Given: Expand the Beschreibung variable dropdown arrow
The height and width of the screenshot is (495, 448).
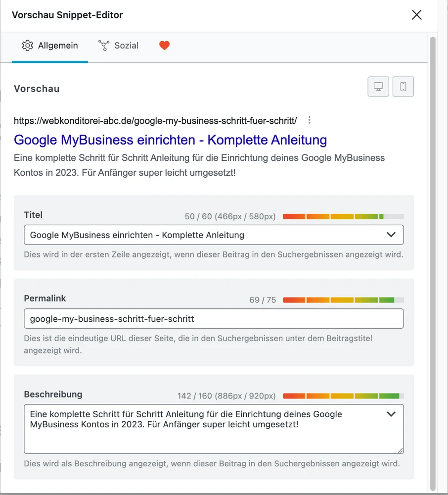Looking at the screenshot, I should pyautogui.click(x=391, y=414).
